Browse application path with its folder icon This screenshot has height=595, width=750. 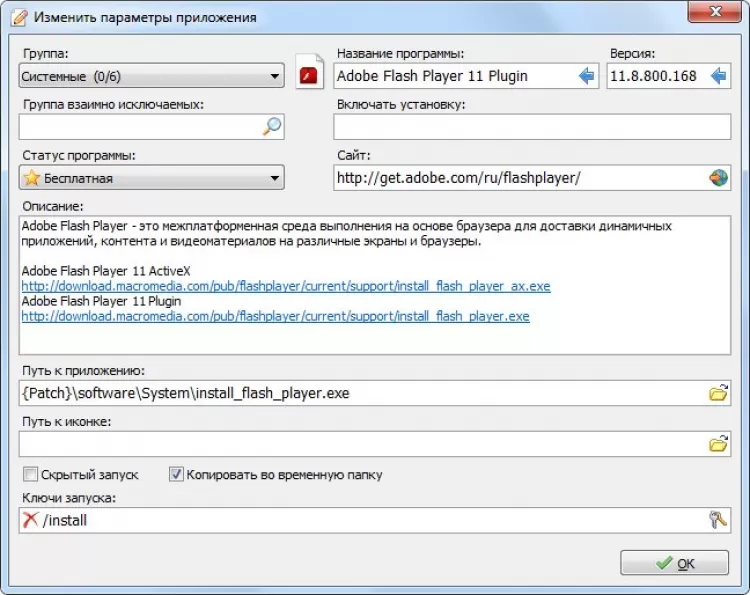[x=718, y=393]
